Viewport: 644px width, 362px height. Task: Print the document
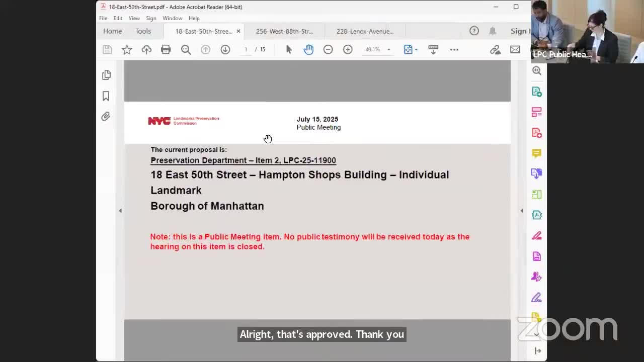tap(166, 49)
